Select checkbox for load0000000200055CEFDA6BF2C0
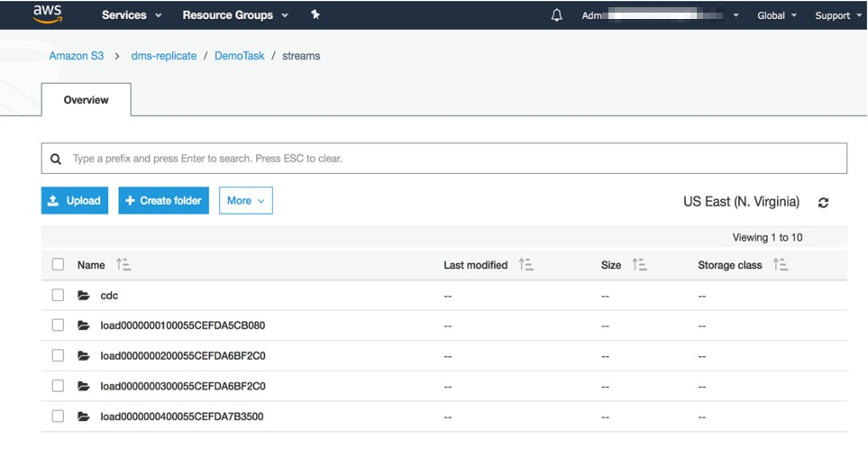This screenshot has height=449, width=868. click(58, 355)
